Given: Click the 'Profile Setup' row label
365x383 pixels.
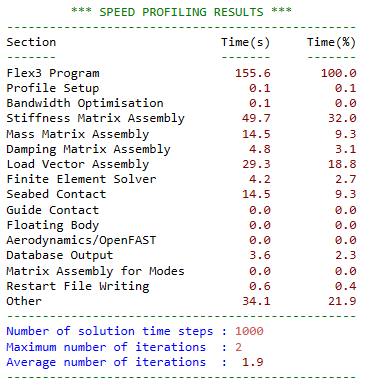Looking at the screenshot, I should [x=53, y=88].
